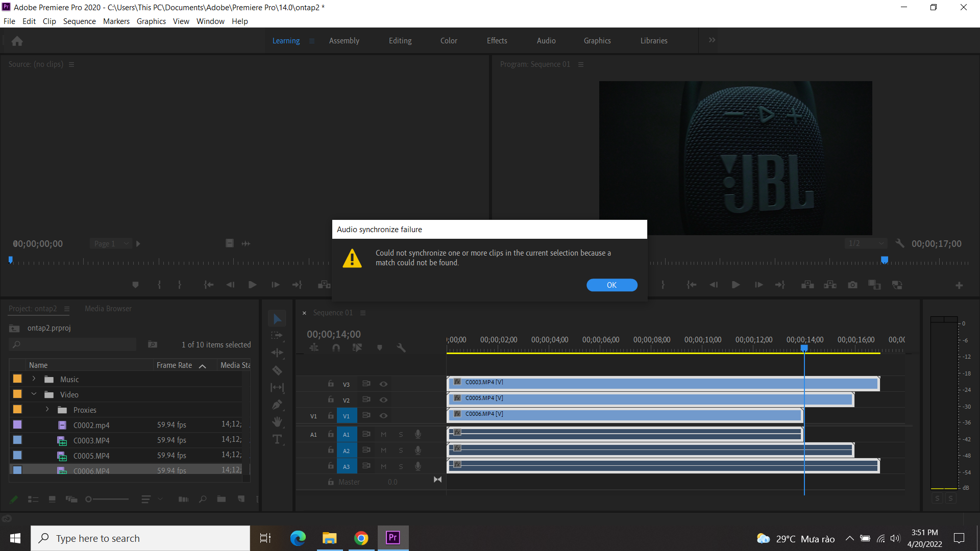Switch to Editing workspace
The width and height of the screenshot is (980, 551).
(x=400, y=41)
